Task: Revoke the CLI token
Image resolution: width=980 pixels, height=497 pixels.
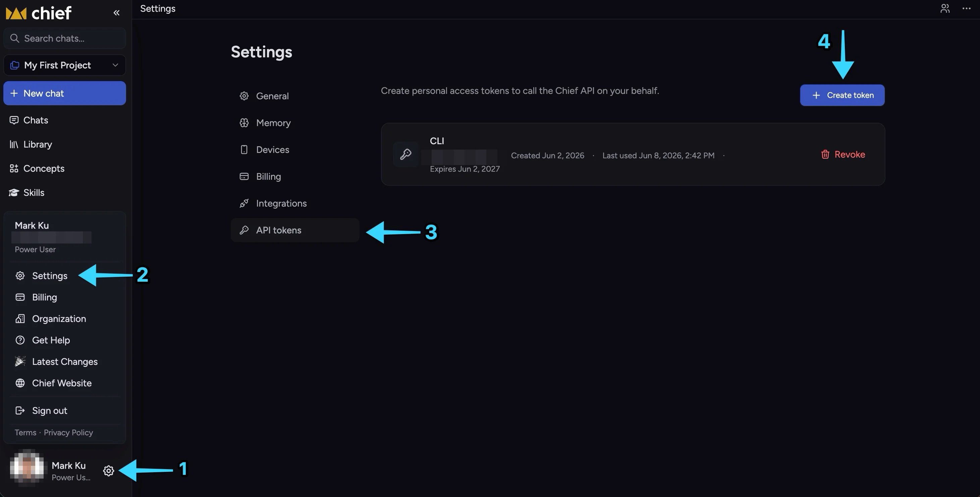Action: coord(843,154)
